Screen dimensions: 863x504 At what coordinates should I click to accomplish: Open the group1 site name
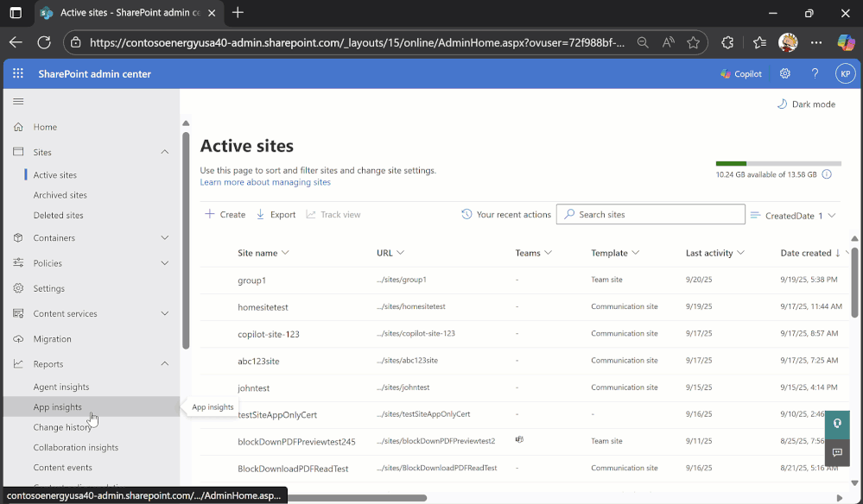(251, 280)
